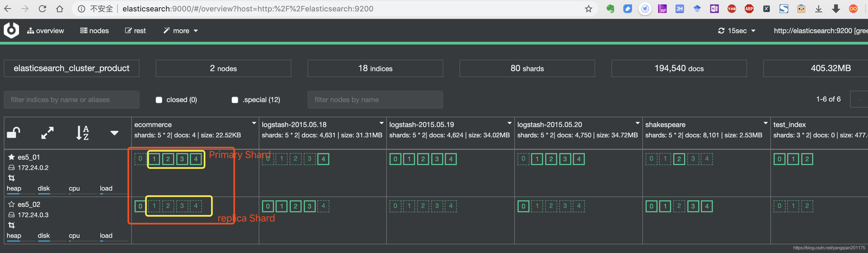Click the crop icon under es5_01 address
The width and height of the screenshot is (868, 253).
[11, 178]
